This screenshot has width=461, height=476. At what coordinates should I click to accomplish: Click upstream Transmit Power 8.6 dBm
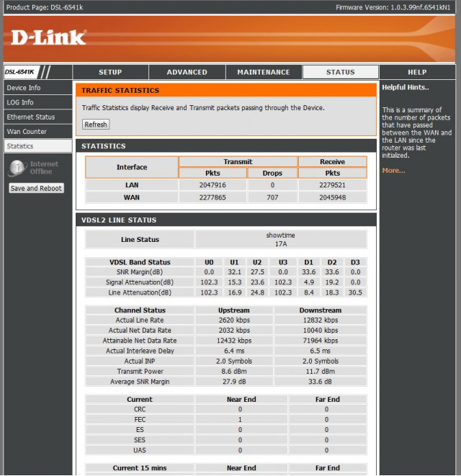click(x=234, y=372)
